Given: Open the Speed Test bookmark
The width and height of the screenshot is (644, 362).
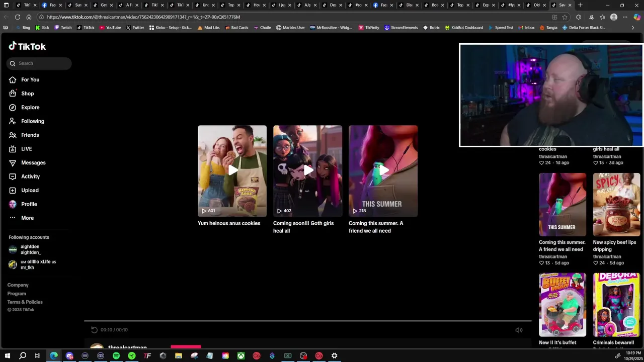Looking at the screenshot, I should pyautogui.click(x=501, y=28).
